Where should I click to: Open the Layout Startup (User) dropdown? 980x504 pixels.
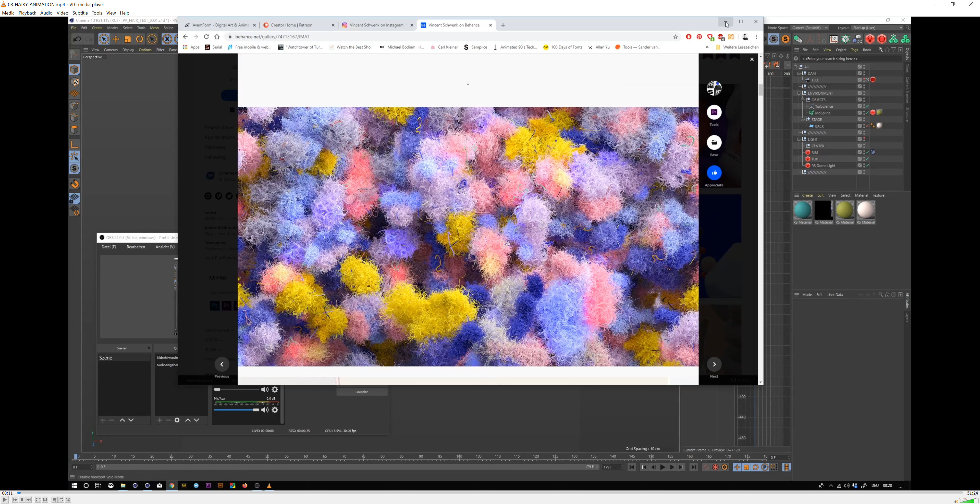coord(877,28)
